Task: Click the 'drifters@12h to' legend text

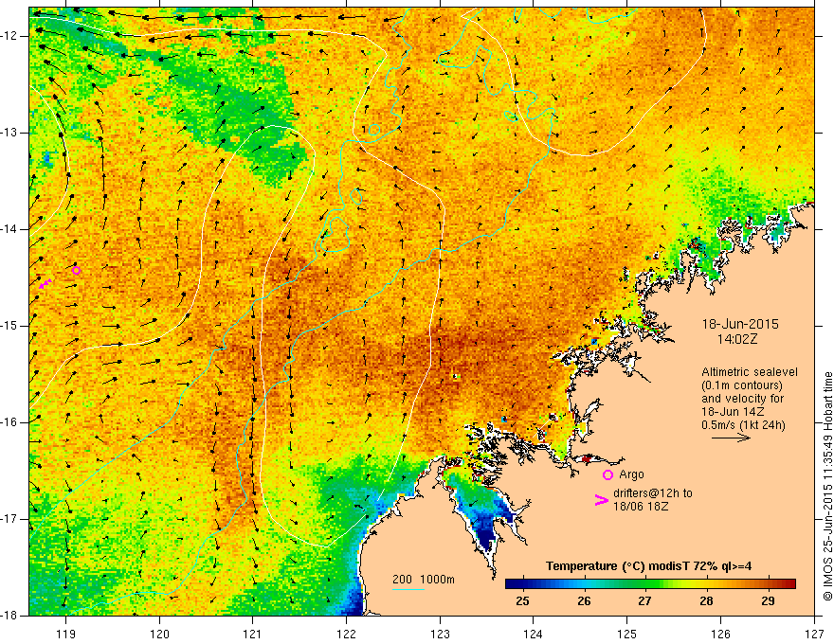Action: (653, 493)
